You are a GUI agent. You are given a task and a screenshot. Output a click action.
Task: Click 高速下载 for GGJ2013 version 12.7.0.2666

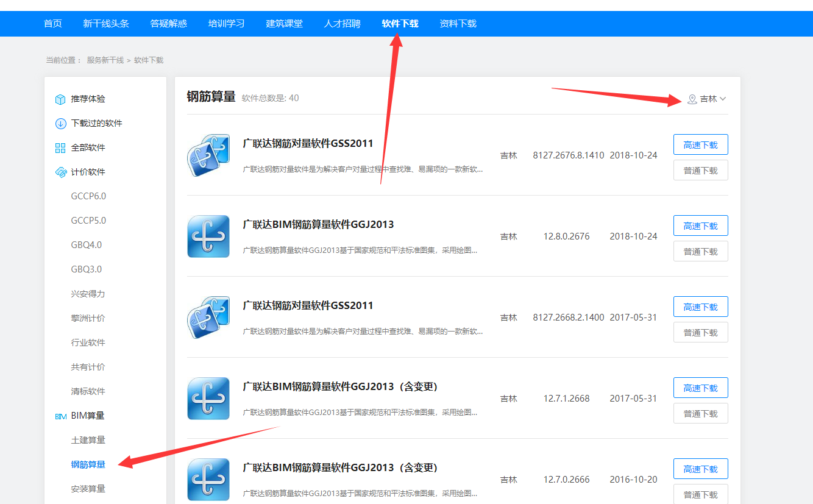pos(701,469)
